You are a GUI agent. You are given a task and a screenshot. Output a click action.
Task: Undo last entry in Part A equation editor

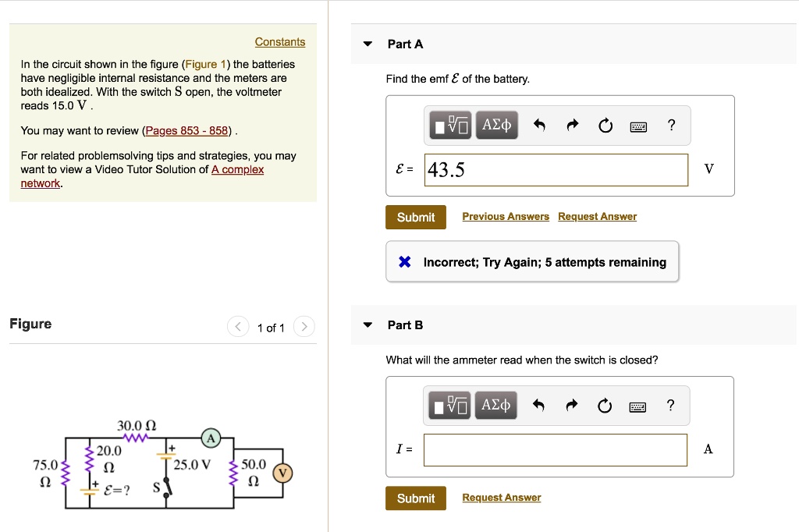540,125
